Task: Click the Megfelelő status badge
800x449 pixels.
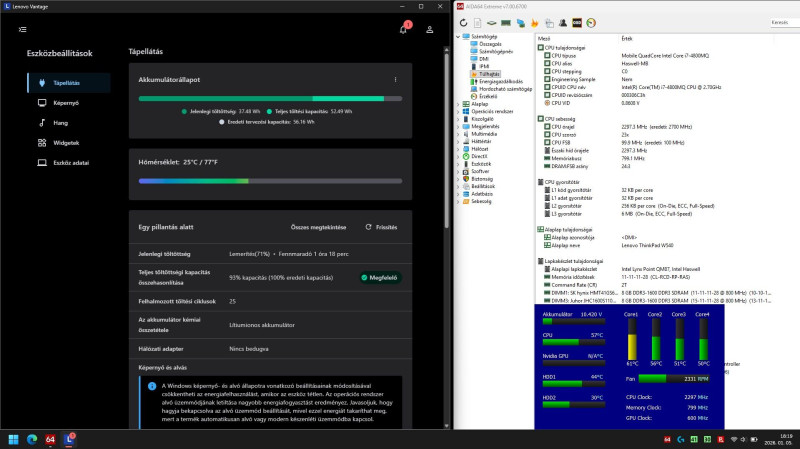Action: (x=379, y=278)
